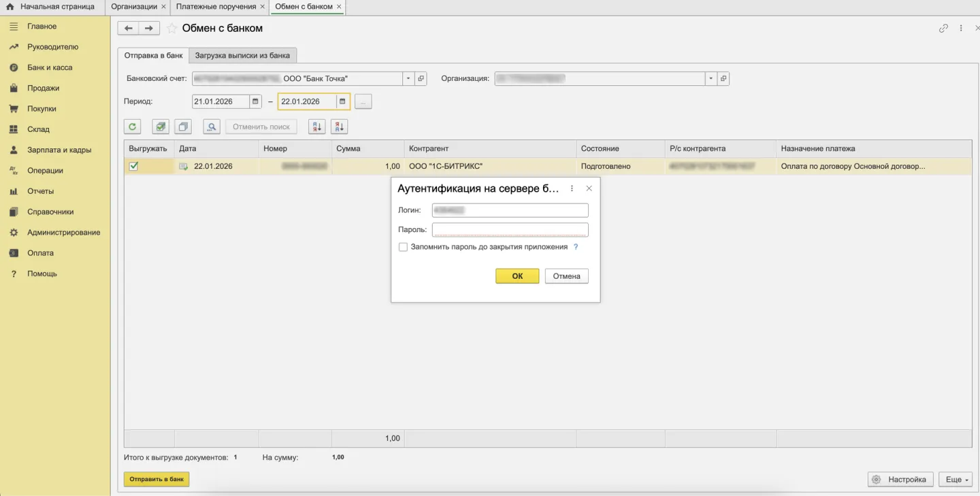Open calendar for period start date
980x496 pixels.
click(x=255, y=101)
